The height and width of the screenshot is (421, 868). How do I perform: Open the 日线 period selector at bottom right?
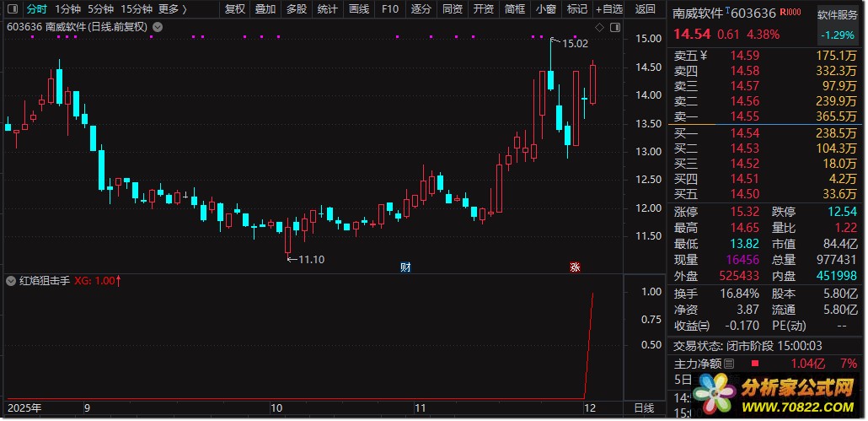tap(644, 408)
